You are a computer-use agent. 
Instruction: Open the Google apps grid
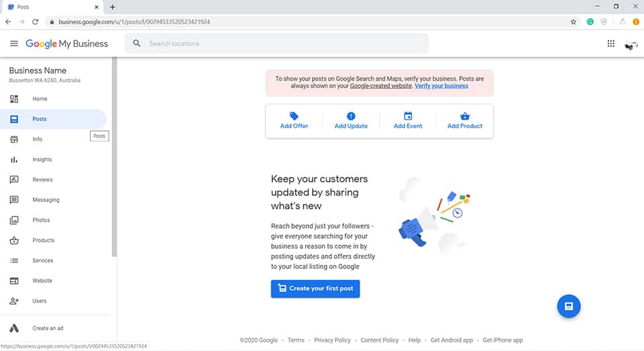pyautogui.click(x=611, y=43)
